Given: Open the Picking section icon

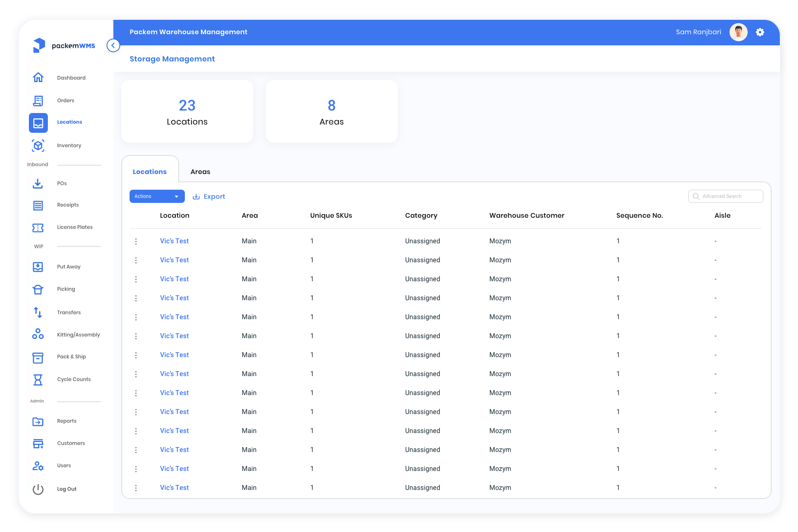Looking at the screenshot, I should pos(38,289).
